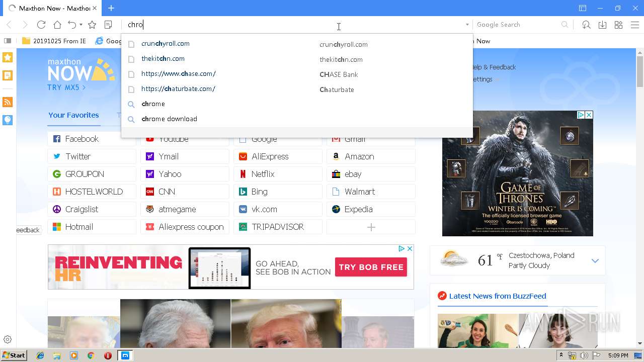Click the Google Search box

517,25
